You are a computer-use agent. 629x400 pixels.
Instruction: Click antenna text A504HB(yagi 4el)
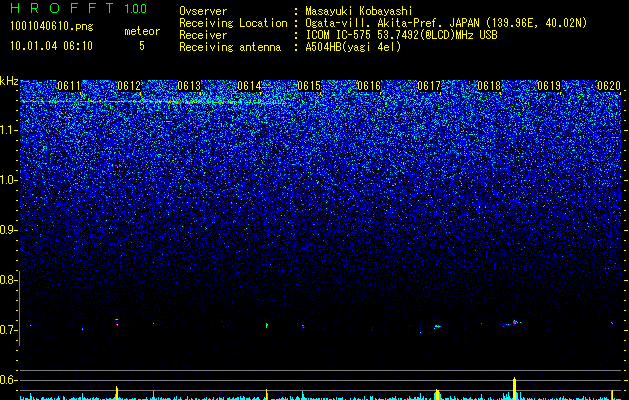click(353, 47)
